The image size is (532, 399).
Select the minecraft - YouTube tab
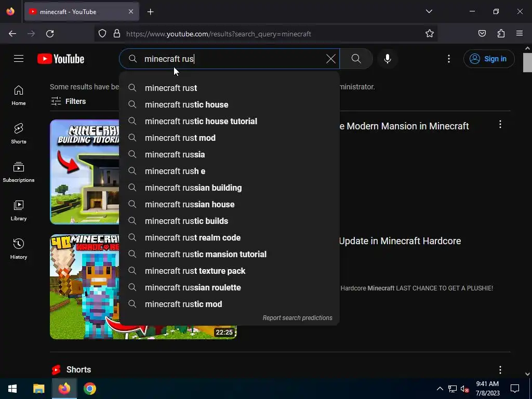(82, 11)
